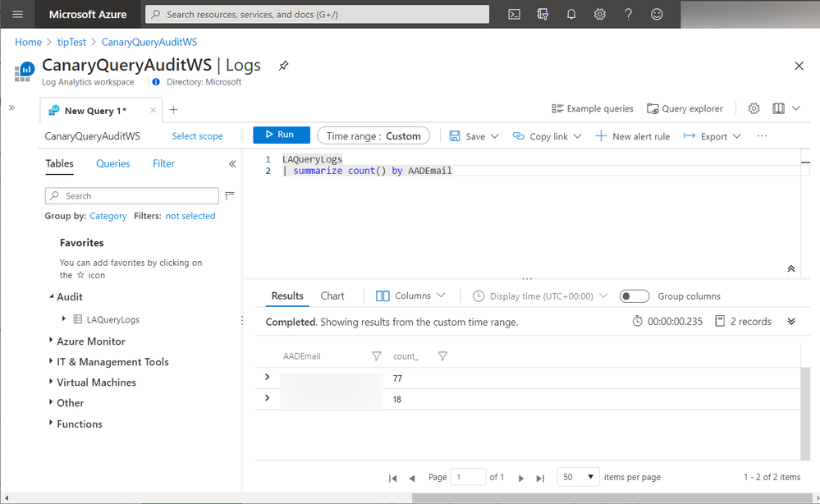820x504 pixels.
Task: Expand the LAQueryLogs table node
Action: pos(64,318)
